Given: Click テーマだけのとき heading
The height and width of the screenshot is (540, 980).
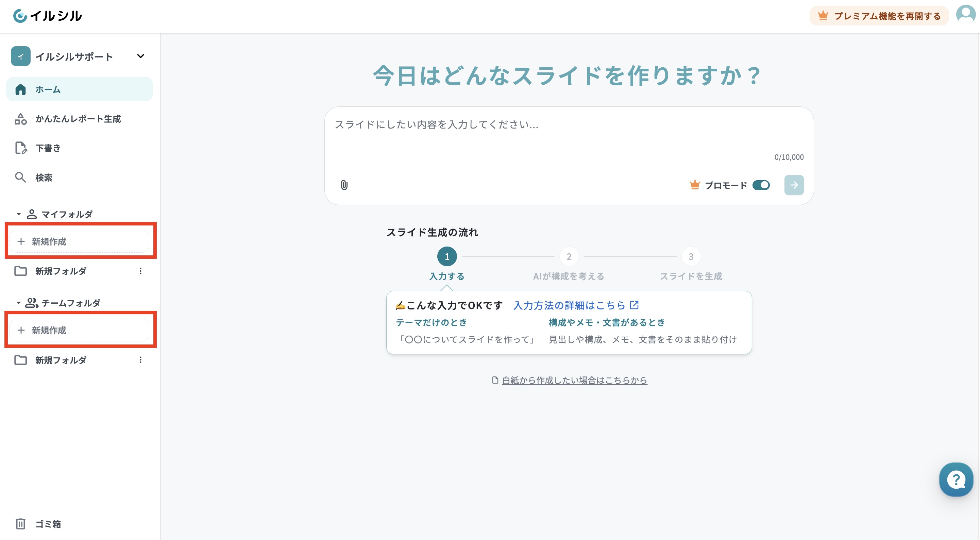Looking at the screenshot, I should 432,323.
